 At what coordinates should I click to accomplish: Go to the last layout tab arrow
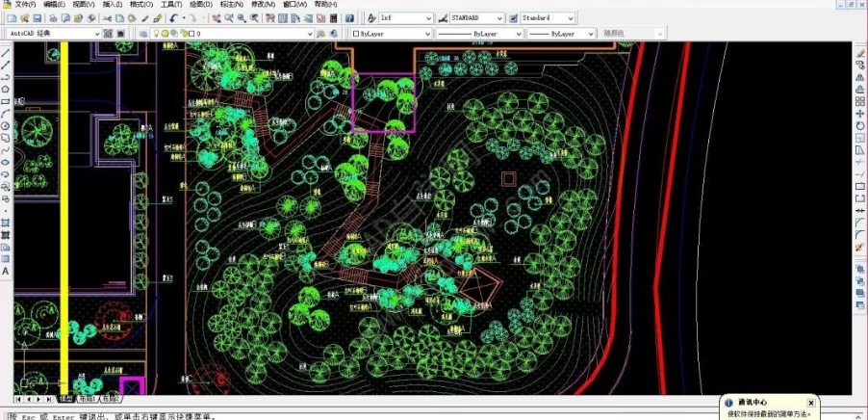[x=49, y=399]
